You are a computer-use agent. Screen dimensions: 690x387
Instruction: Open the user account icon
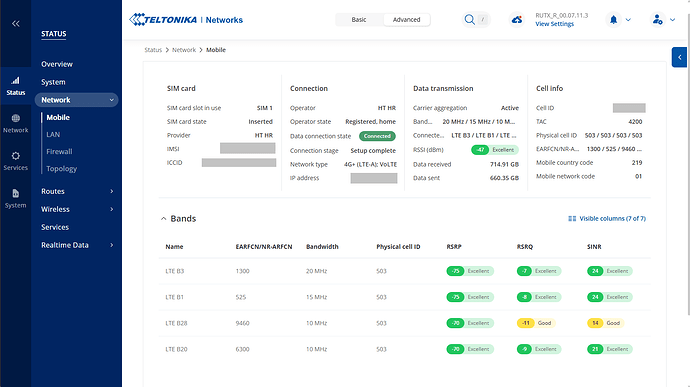tap(657, 20)
